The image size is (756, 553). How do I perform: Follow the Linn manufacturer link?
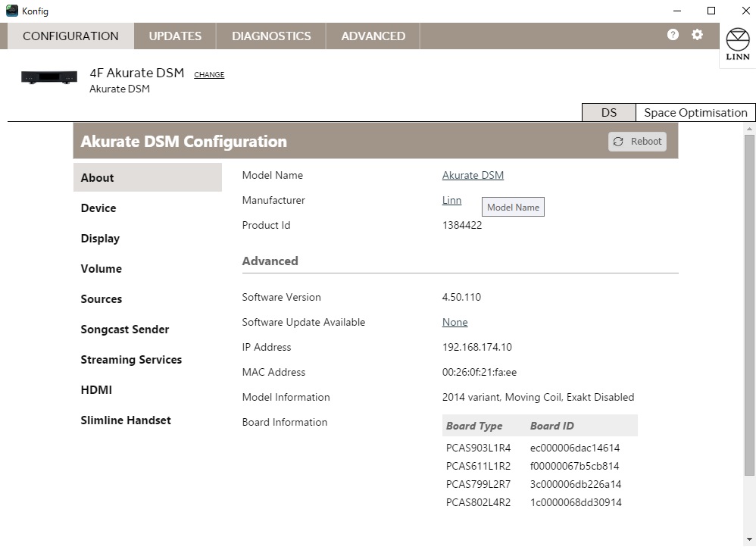[x=451, y=201]
